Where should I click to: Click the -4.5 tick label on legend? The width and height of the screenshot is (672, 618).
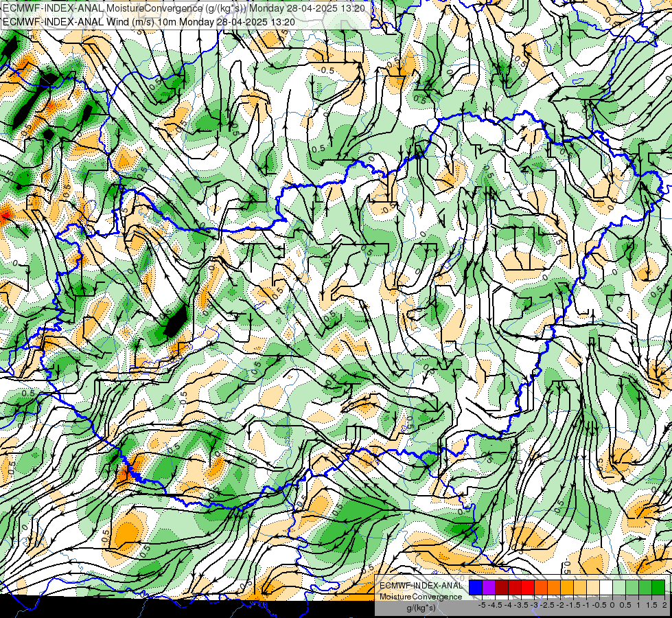pyautogui.click(x=494, y=605)
